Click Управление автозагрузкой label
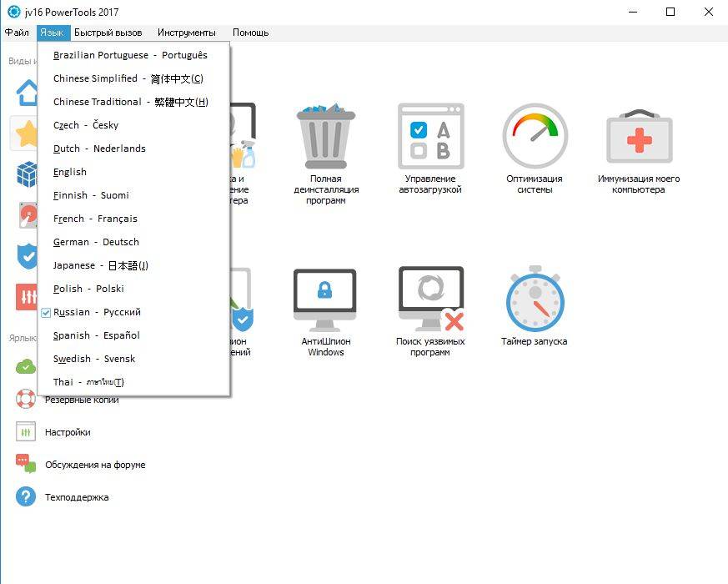This screenshot has height=584, width=728. (x=430, y=184)
